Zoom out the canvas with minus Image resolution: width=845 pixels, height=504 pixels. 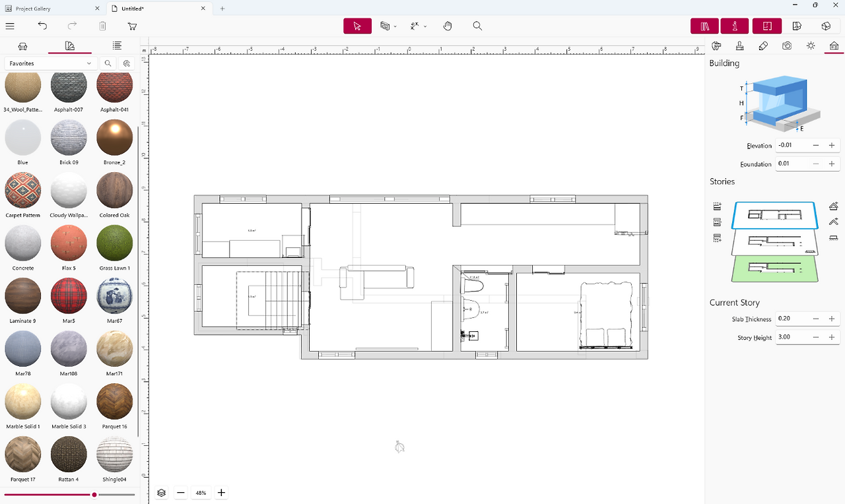coord(180,493)
